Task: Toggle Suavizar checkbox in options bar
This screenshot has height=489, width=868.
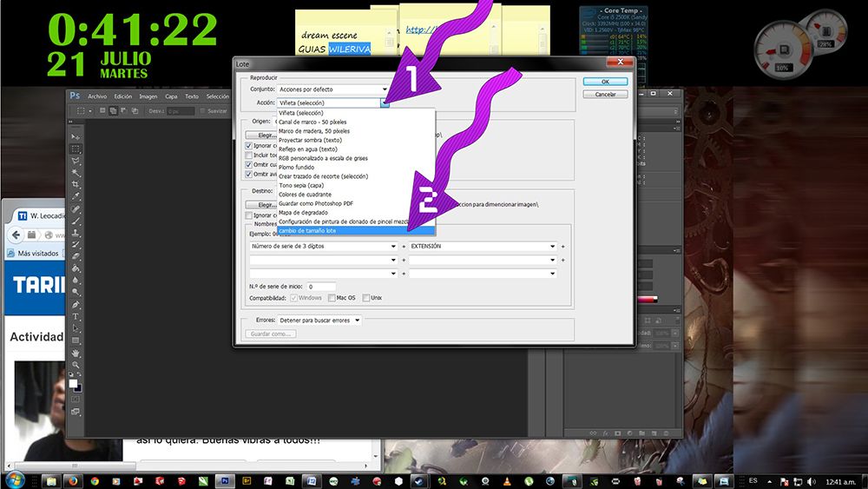Action: (x=202, y=111)
